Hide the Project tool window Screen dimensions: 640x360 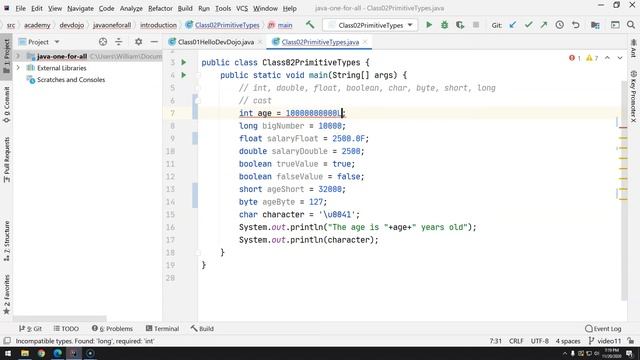coord(154,42)
